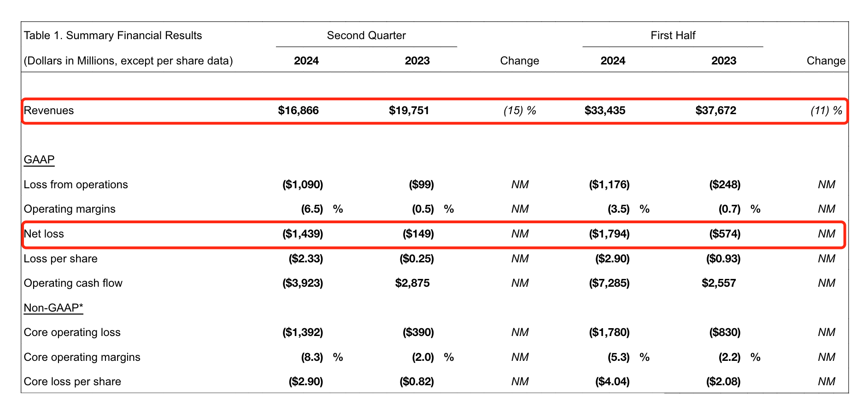
Task: Click the First Half column group header
Action: [x=673, y=35]
